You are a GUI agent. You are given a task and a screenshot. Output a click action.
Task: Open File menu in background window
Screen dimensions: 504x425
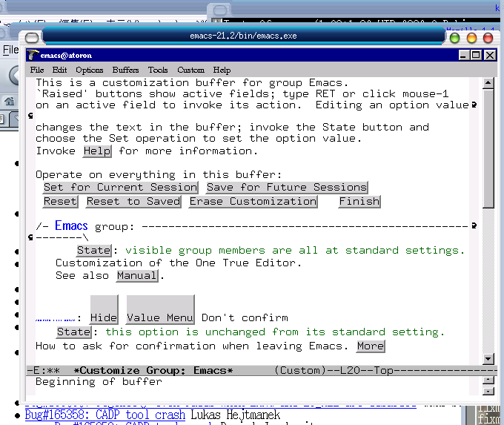coord(10,50)
